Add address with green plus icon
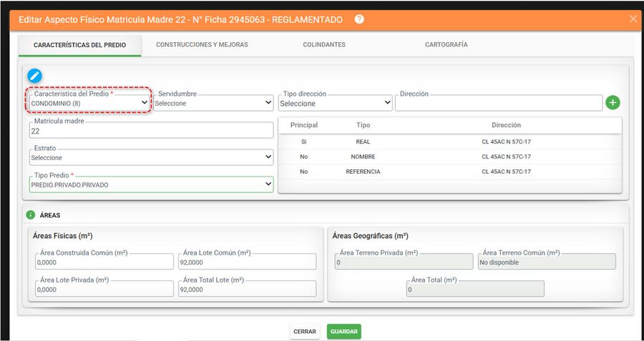Viewport: 644px width, 341px height. 613,103
